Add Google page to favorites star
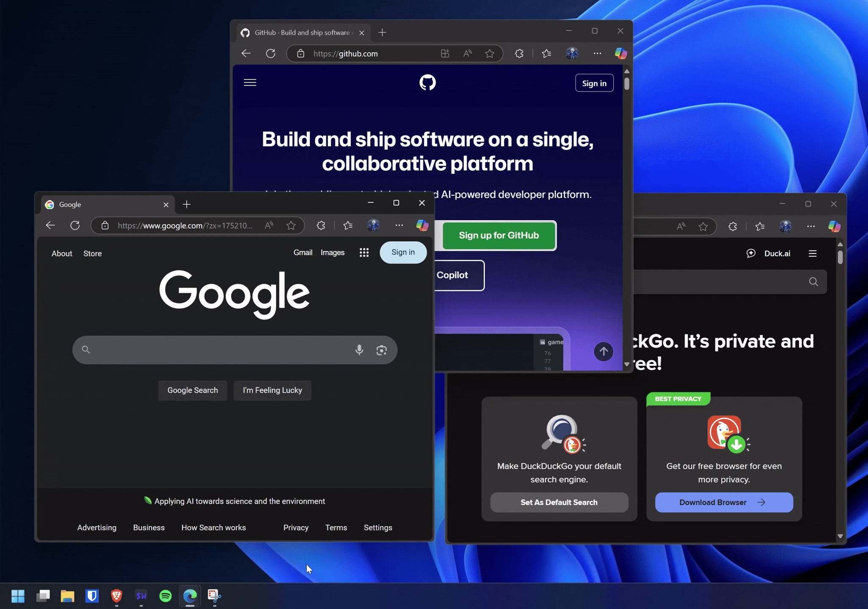This screenshot has height=609, width=868. 291,225
